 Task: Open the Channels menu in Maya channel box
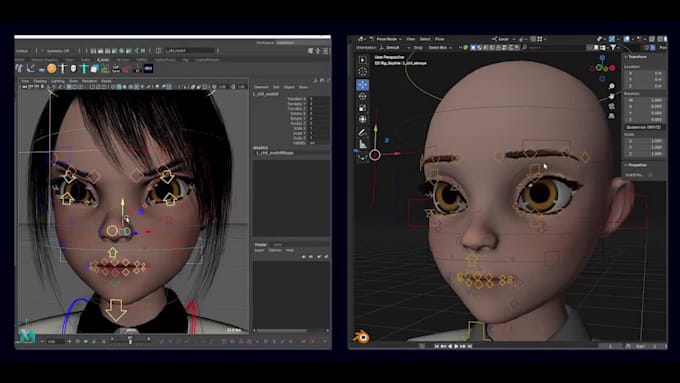pos(261,87)
